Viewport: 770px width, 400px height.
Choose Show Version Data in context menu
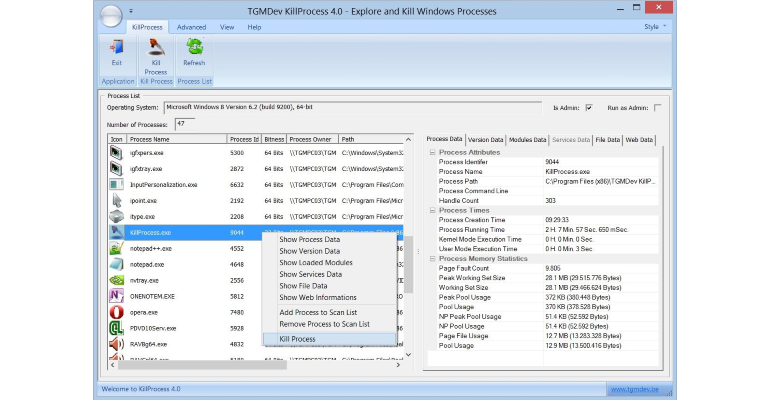(x=309, y=251)
